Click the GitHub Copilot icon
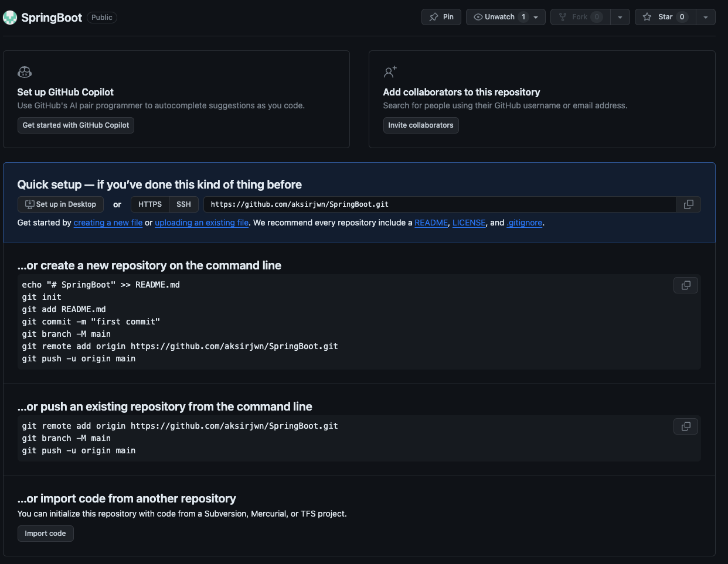Screen dimensions: 728x564 pos(25,72)
